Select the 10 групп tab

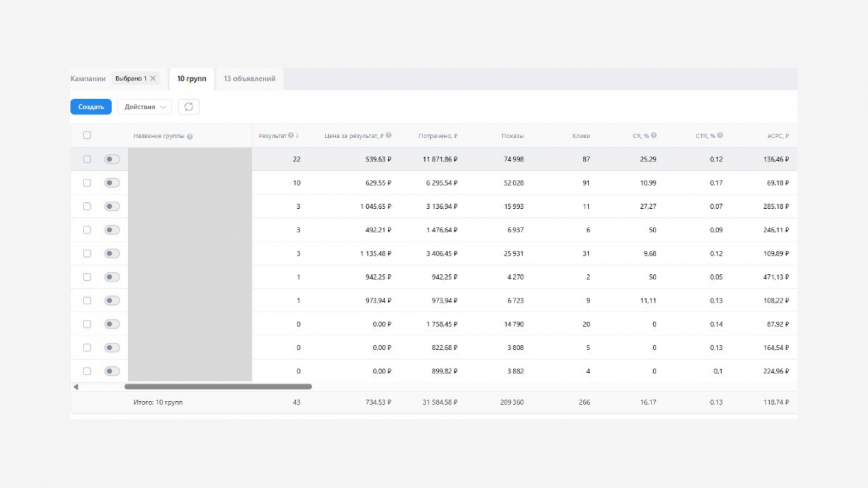tap(192, 79)
